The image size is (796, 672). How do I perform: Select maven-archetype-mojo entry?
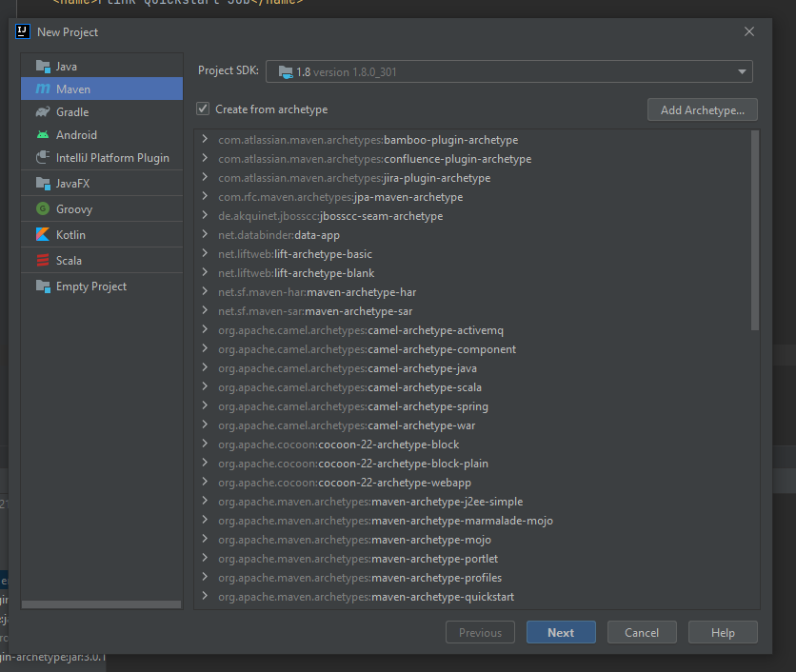[x=355, y=540]
